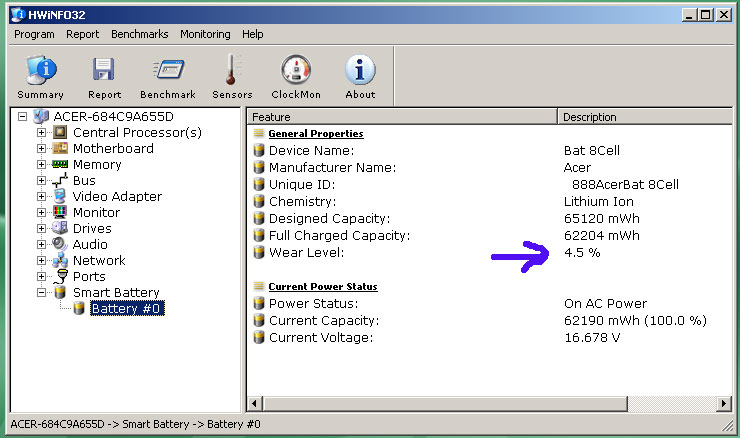Select the Battery #0 tree item
740x438 pixels.
pos(126,308)
